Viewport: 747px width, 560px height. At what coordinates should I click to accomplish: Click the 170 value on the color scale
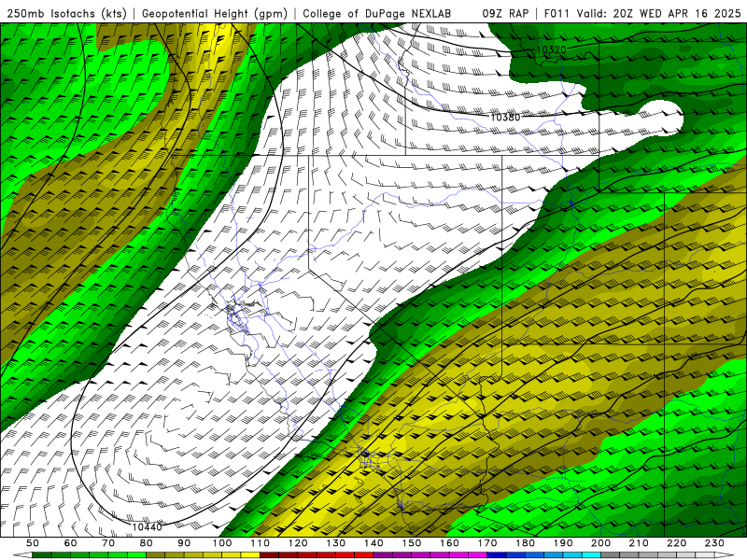[x=487, y=543]
